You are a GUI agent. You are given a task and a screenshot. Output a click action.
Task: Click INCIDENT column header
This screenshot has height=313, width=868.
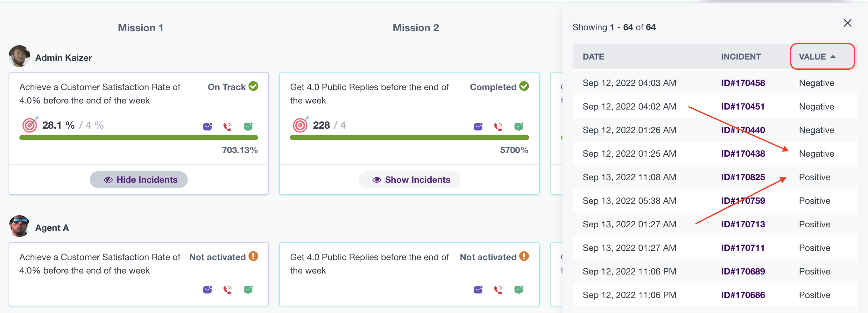pos(741,57)
